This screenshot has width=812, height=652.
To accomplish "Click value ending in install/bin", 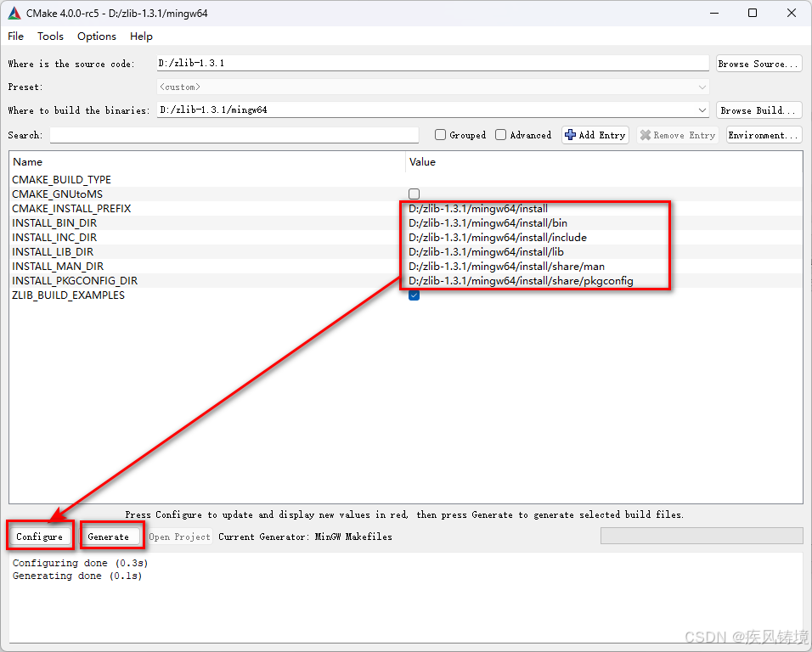I will coord(488,223).
